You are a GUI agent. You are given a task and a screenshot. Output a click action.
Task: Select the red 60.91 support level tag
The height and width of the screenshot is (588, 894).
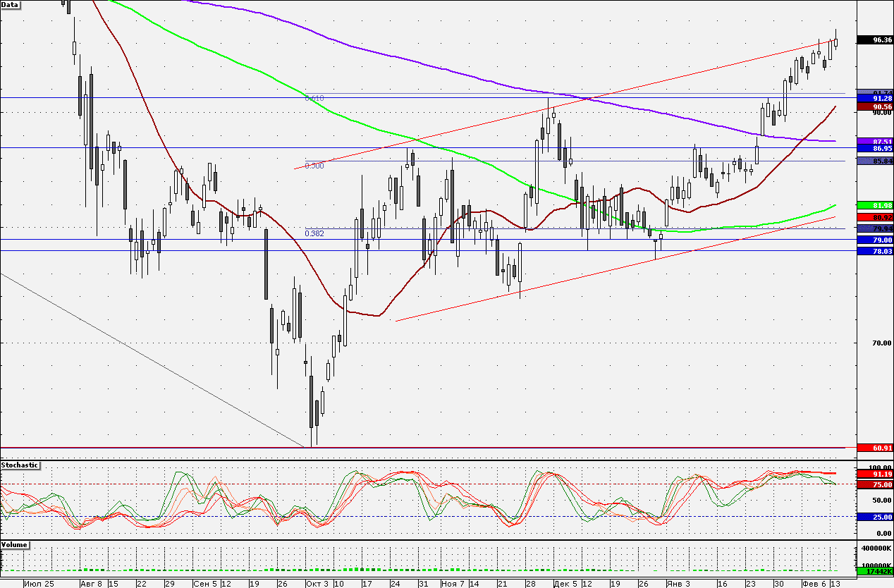(874, 448)
